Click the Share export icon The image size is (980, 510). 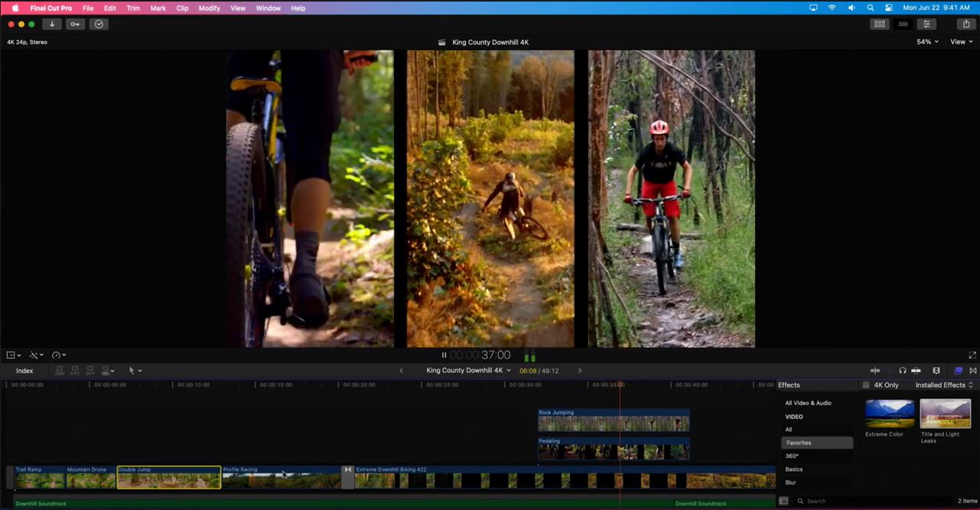(x=967, y=24)
